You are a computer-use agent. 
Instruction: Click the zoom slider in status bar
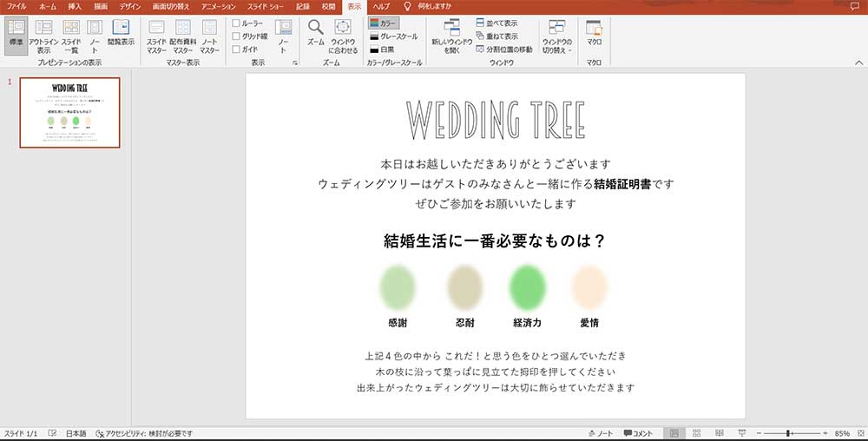788,432
